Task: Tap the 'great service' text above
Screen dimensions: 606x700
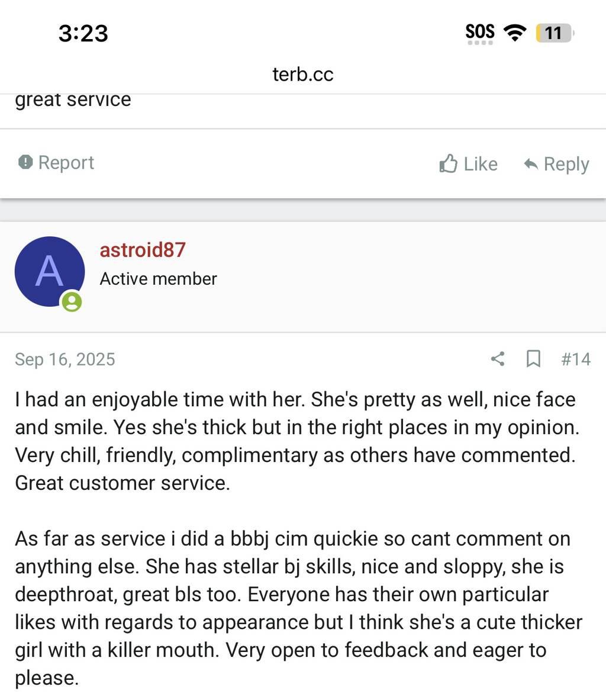Action: [x=73, y=99]
